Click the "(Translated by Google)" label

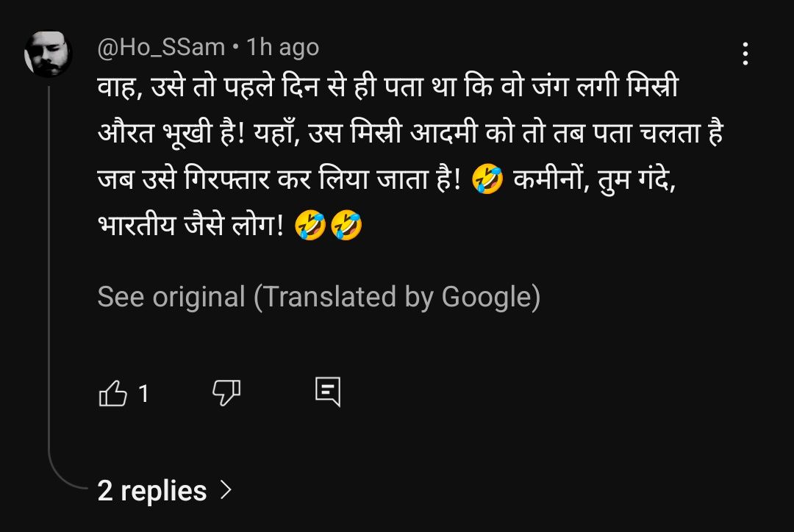pyautogui.click(x=397, y=298)
